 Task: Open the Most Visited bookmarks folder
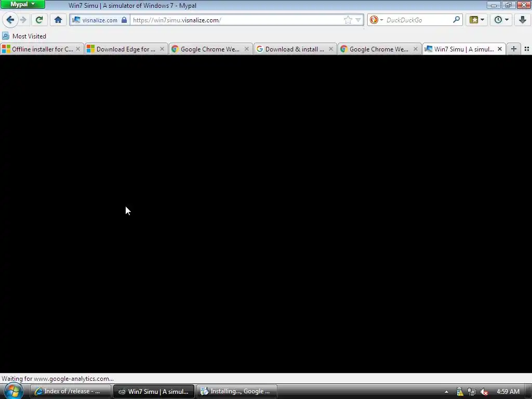[24, 36]
